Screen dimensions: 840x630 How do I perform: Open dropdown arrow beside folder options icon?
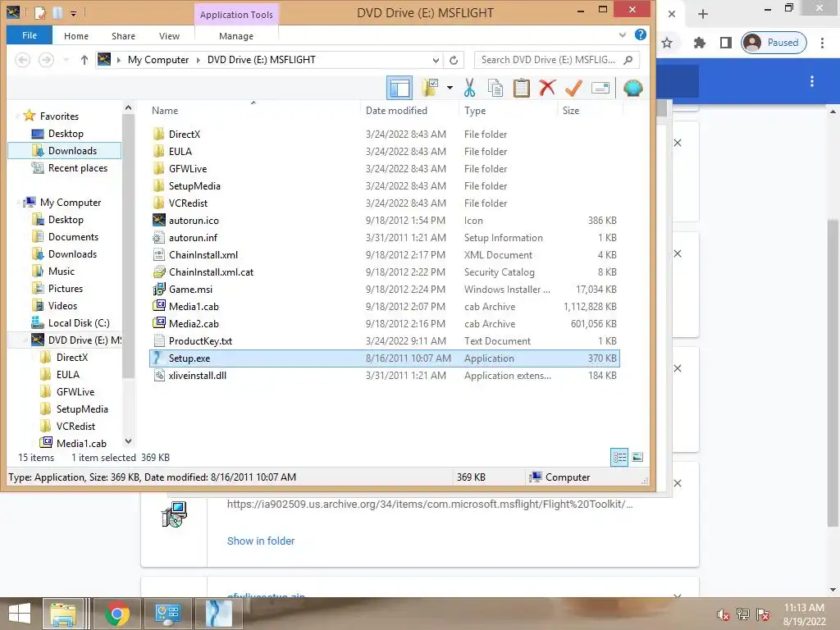(450, 88)
